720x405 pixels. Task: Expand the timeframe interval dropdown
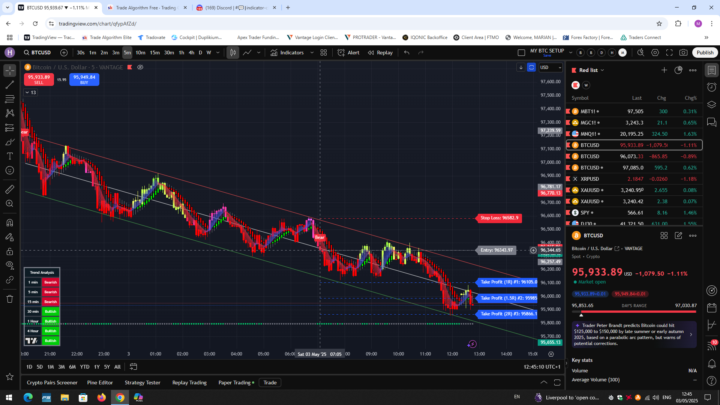click(x=218, y=53)
